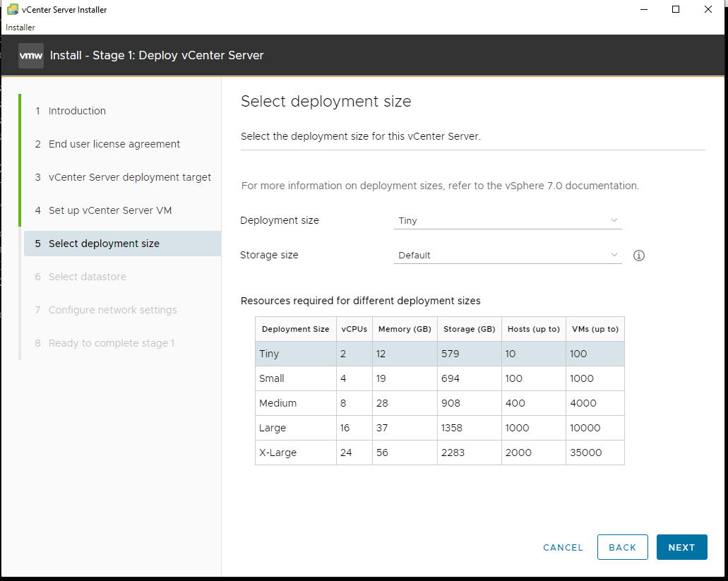Click Ready to complete stage 1 step
Screen dimensions: 728x581
coord(105,343)
